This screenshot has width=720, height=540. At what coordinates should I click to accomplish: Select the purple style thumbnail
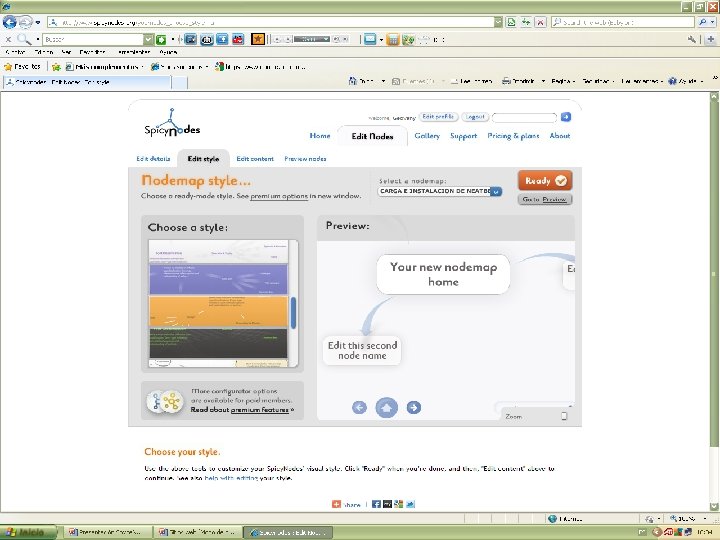click(218, 279)
